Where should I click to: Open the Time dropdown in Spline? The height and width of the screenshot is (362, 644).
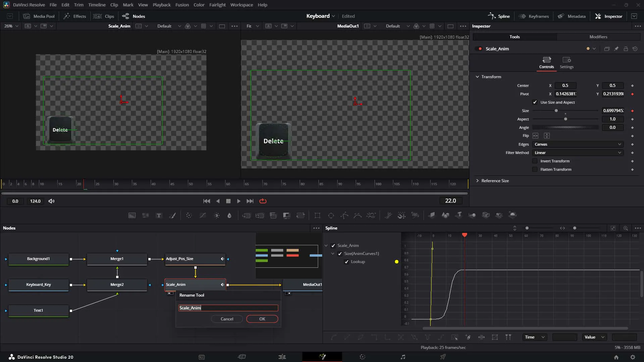pyautogui.click(x=535, y=337)
